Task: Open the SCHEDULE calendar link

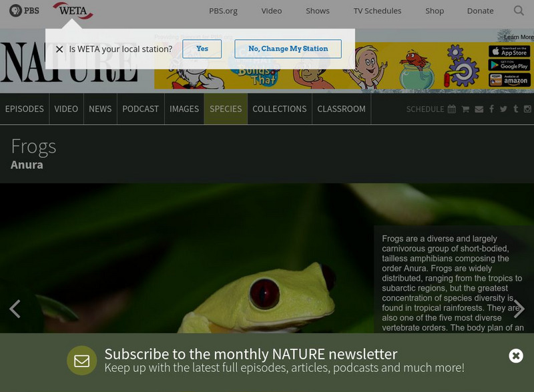Action: click(x=431, y=109)
